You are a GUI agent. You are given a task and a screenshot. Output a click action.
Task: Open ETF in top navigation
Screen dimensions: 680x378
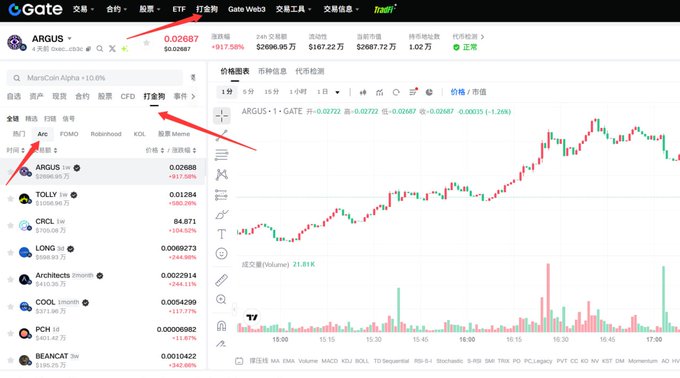179,9
